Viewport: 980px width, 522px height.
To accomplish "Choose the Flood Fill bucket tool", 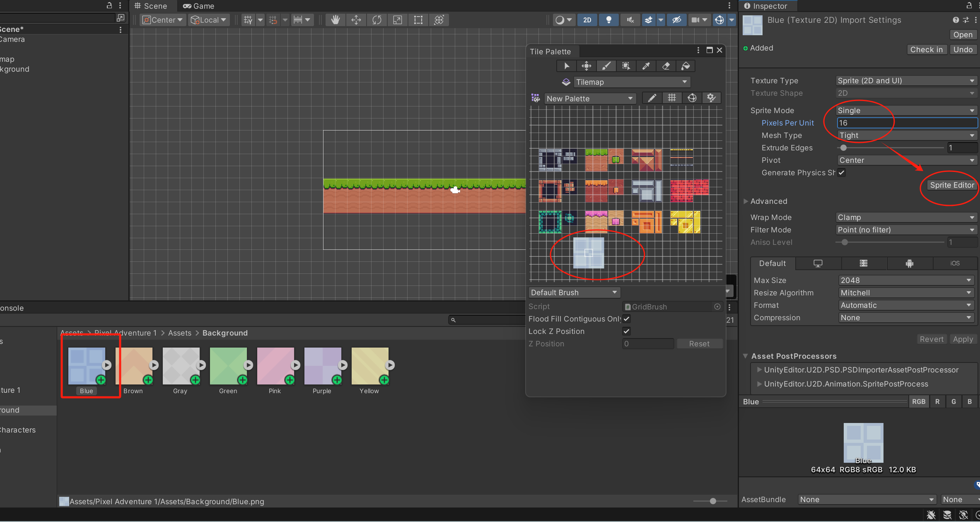I will click(686, 66).
